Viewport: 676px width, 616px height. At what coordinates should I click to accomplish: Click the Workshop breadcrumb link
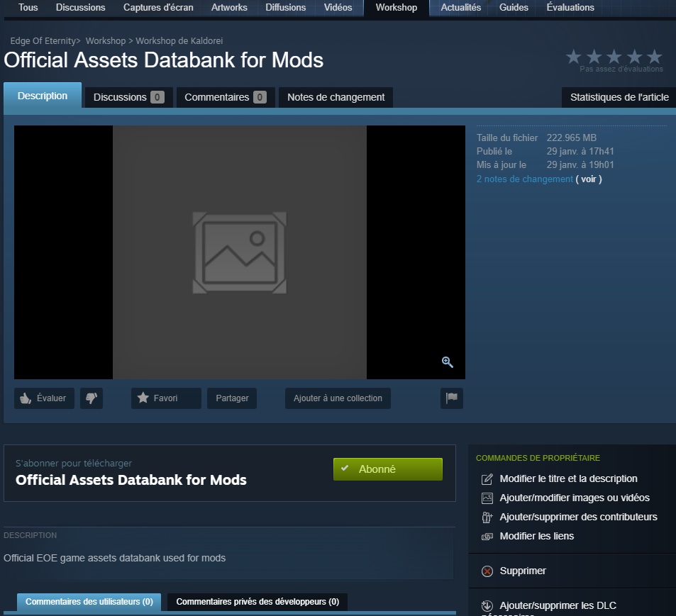(x=106, y=41)
